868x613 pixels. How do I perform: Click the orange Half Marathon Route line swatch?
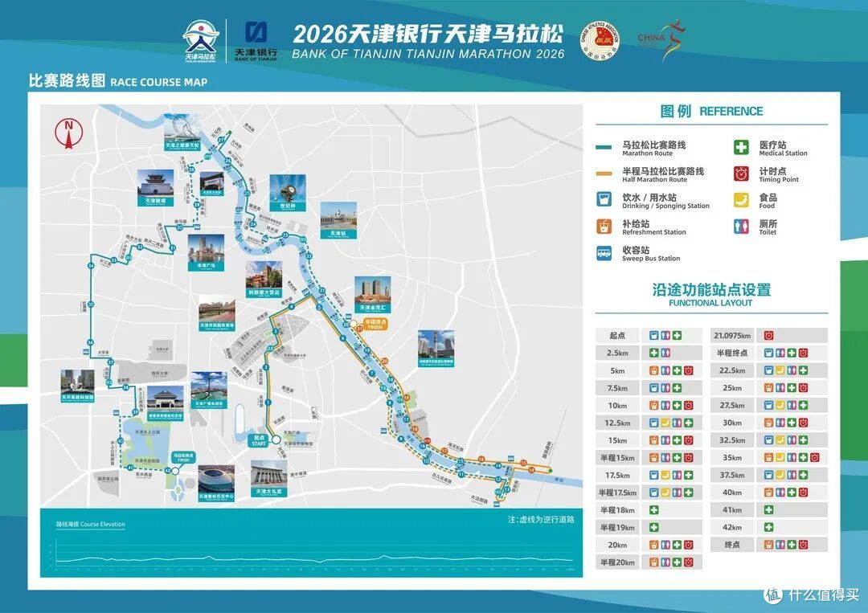[604, 174]
